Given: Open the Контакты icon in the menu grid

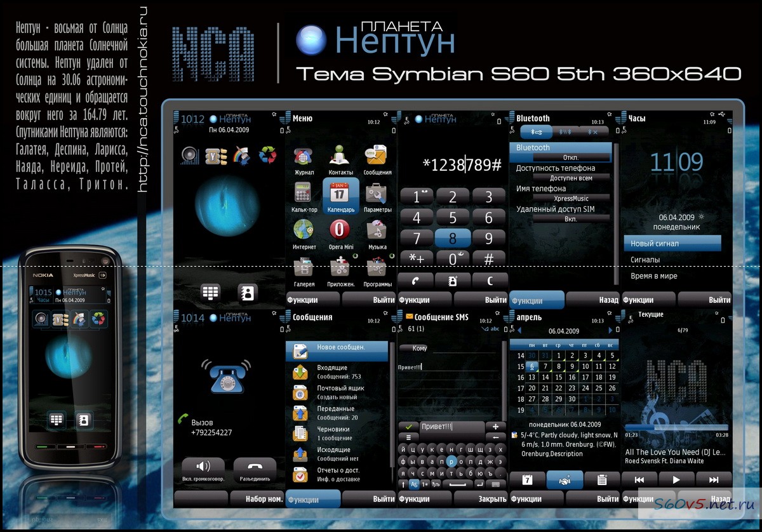Looking at the screenshot, I should (340, 156).
